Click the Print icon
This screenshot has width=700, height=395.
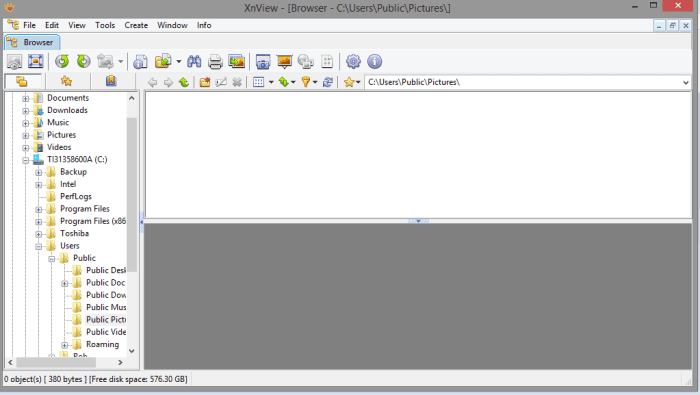coord(215,62)
